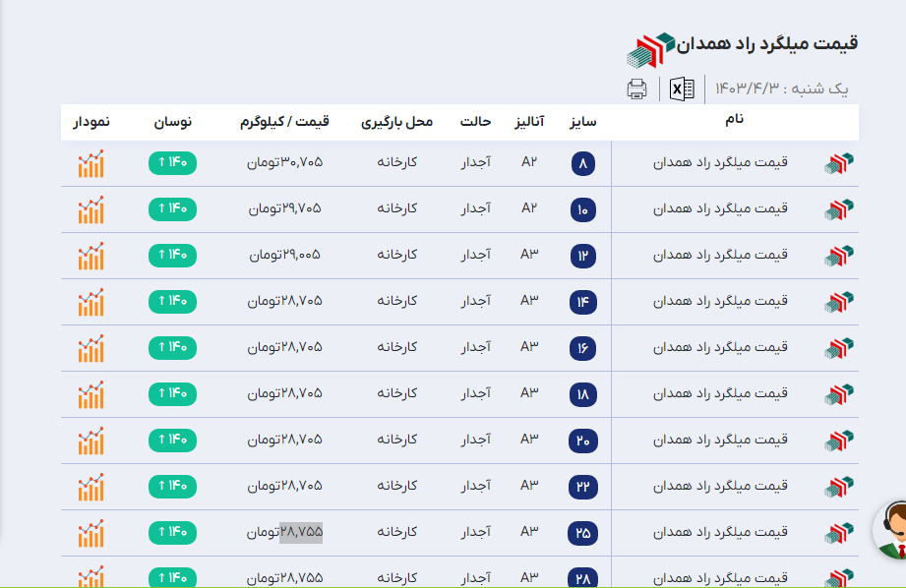This screenshot has width=906, height=588.
Task: Click the سایز column header
Action: (x=582, y=122)
